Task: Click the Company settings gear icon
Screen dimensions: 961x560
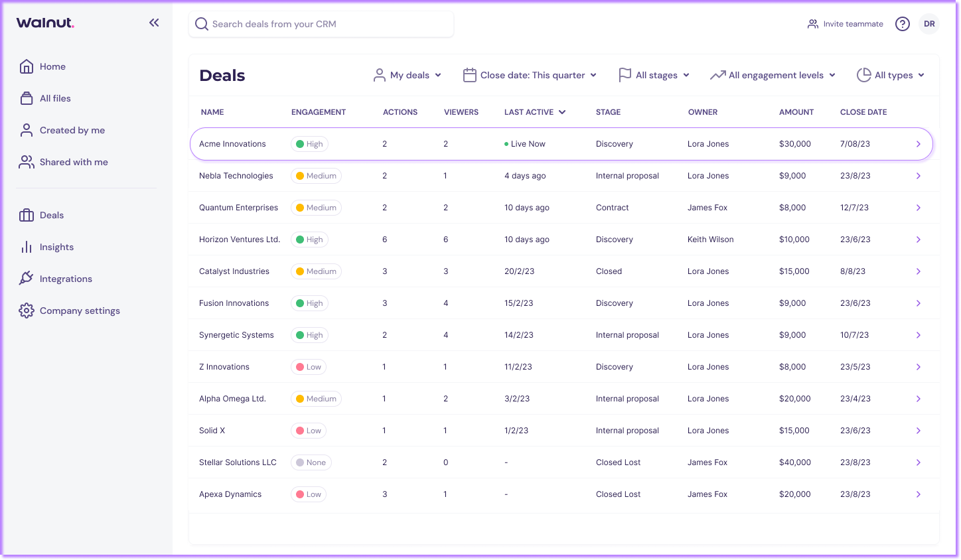Action: tap(27, 311)
